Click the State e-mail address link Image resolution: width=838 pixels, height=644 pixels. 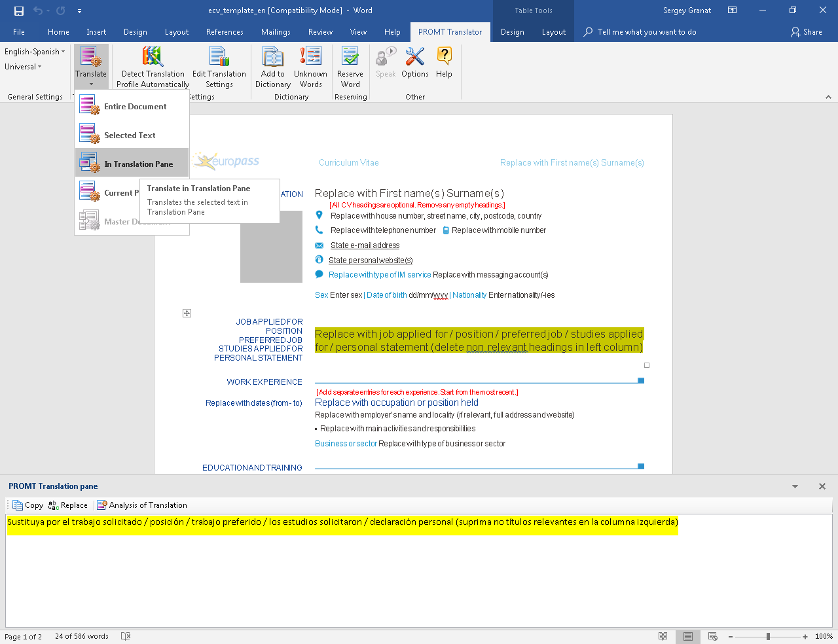tap(365, 245)
